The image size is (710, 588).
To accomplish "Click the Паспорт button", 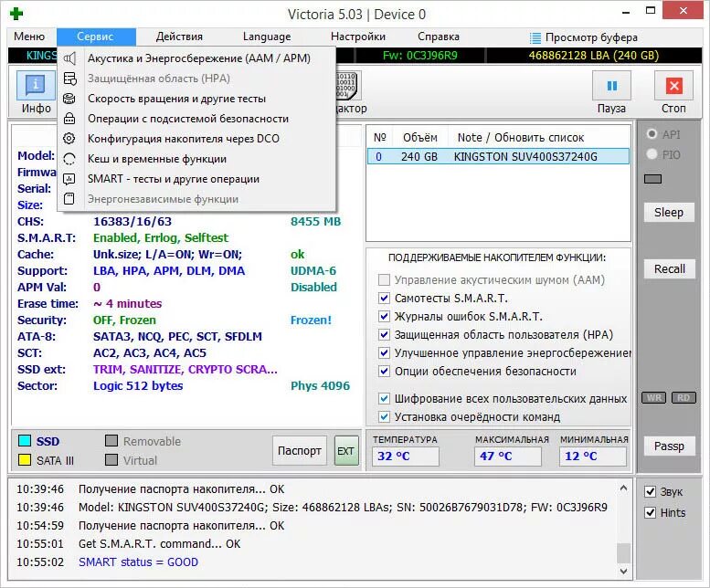I will click(300, 451).
